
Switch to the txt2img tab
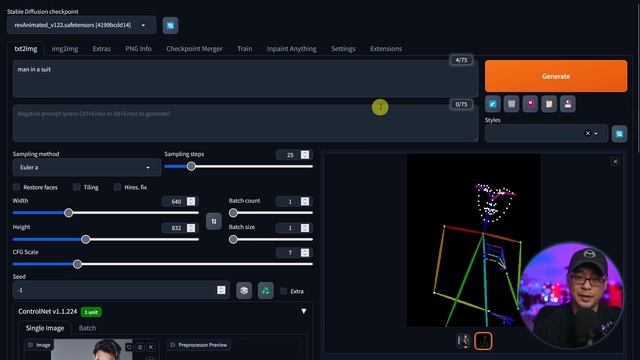pos(26,49)
